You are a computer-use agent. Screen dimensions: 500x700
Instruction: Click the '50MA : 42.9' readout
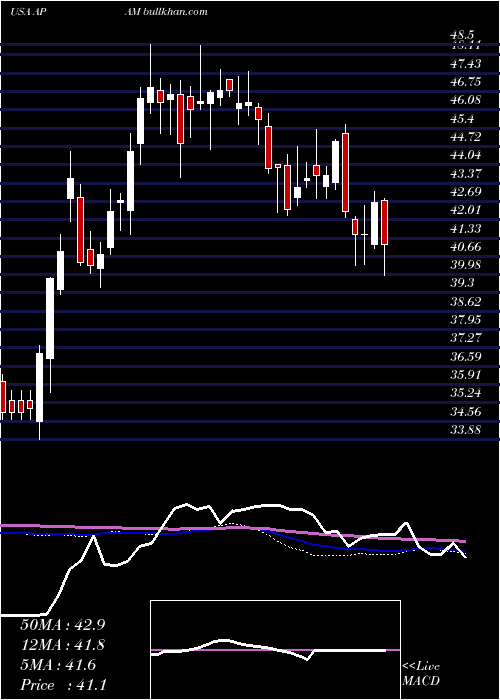click(62, 624)
